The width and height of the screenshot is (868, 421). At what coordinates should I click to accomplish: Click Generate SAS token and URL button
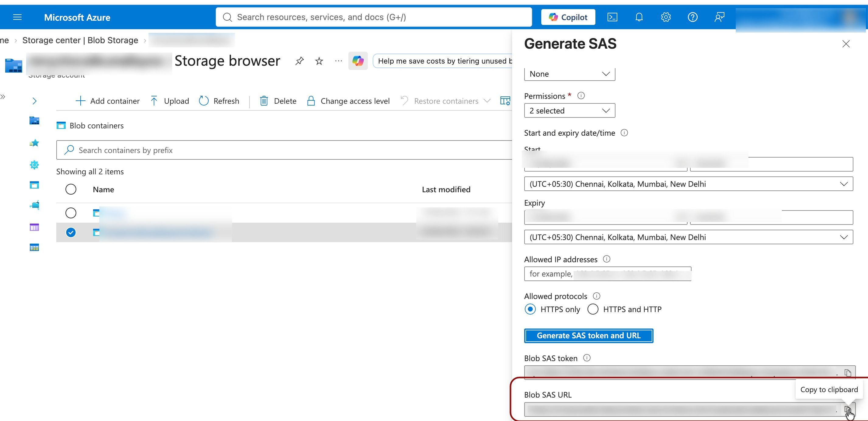[589, 336]
